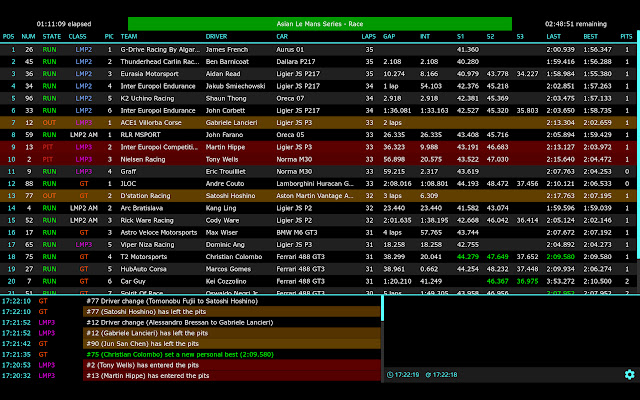Image resolution: width=640 pixels, height=400 pixels.
Task: Click the #77 driver change message
Action: (x=172, y=301)
